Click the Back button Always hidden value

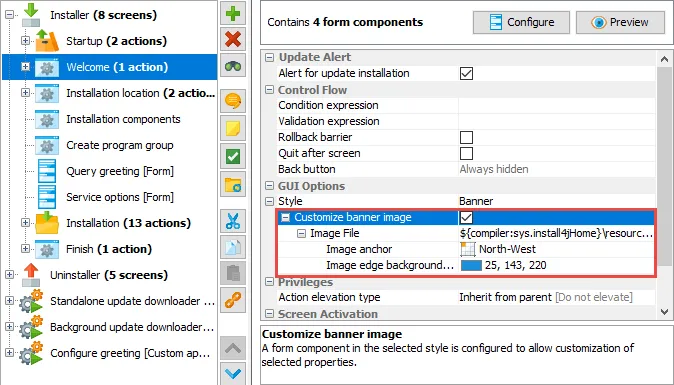[x=494, y=169]
